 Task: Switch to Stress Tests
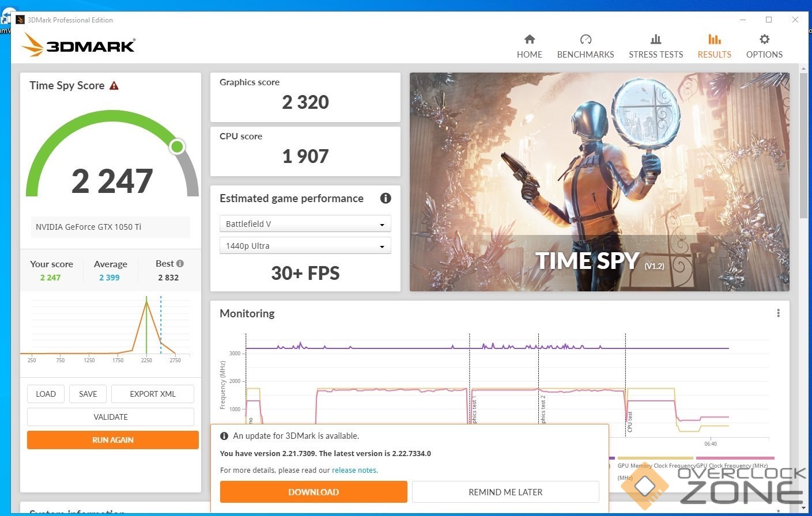[656, 46]
